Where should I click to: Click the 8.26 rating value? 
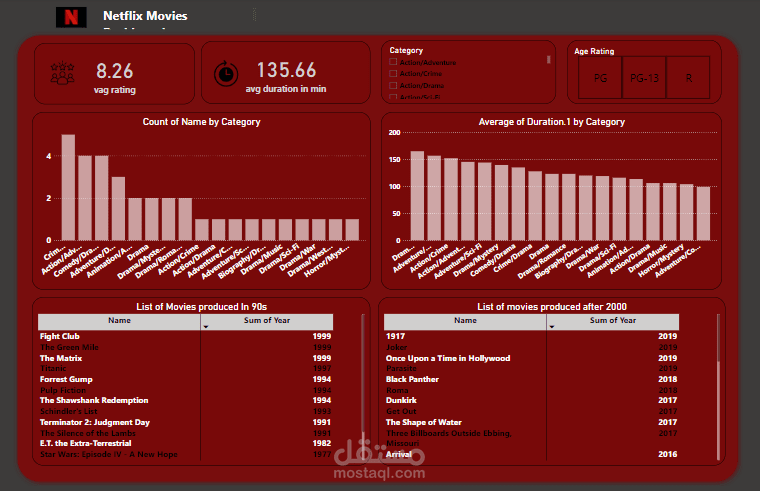[x=114, y=71]
